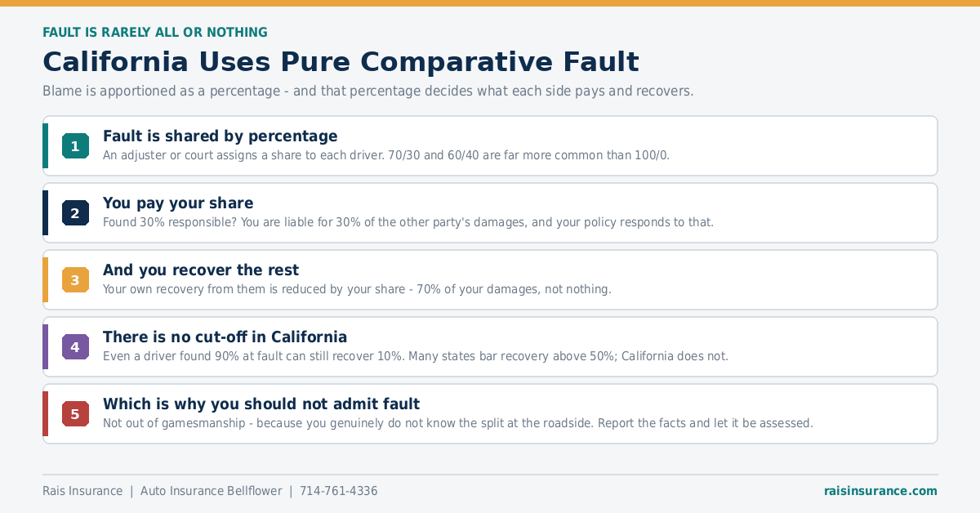This screenshot has height=513, width=980.
Task: Click the phone number 714-761-4336
Action: pyautogui.click(x=339, y=491)
